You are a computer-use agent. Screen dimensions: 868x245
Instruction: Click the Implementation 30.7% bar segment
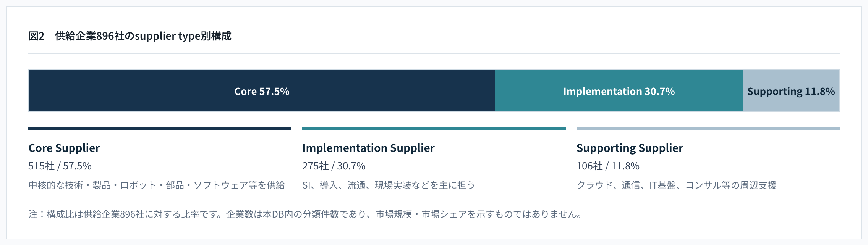619,91
